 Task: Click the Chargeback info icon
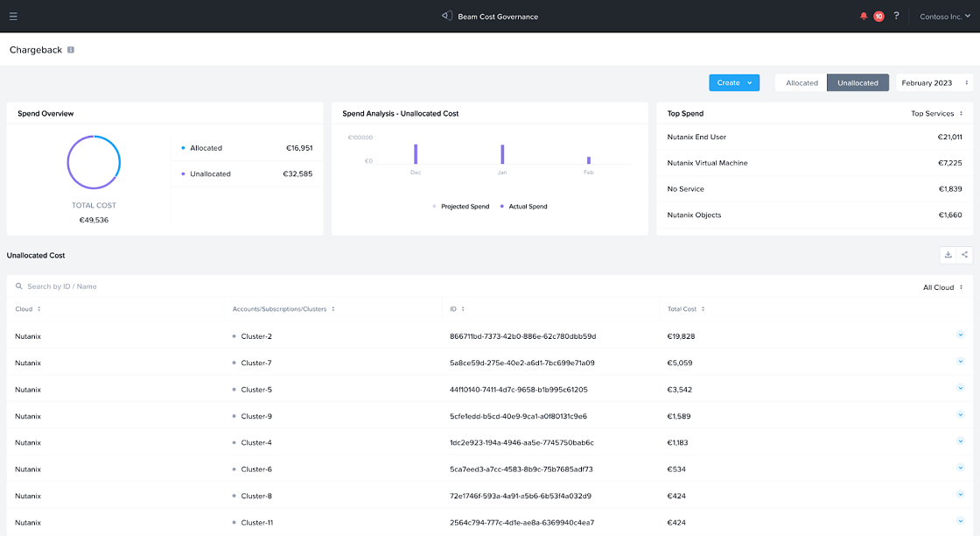pyautogui.click(x=71, y=50)
